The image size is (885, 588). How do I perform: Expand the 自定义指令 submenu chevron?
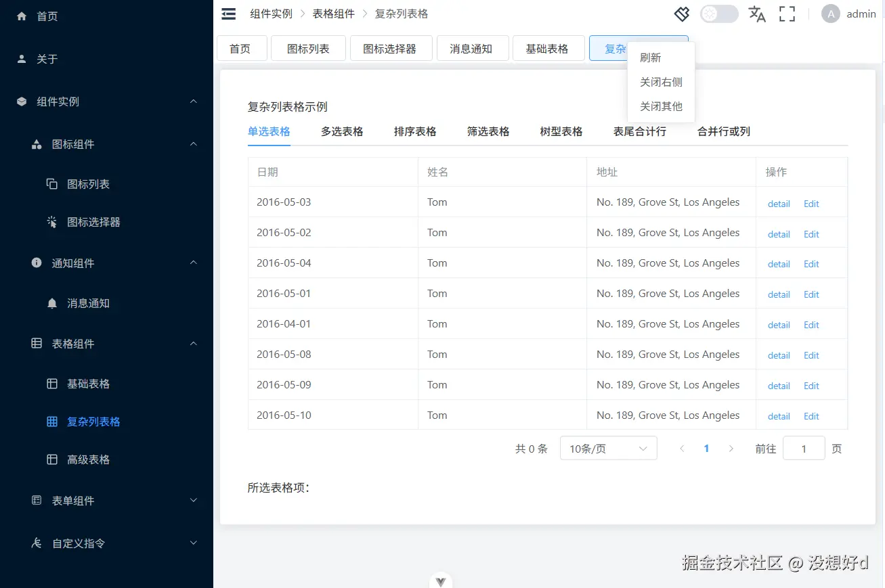pos(194,543)
